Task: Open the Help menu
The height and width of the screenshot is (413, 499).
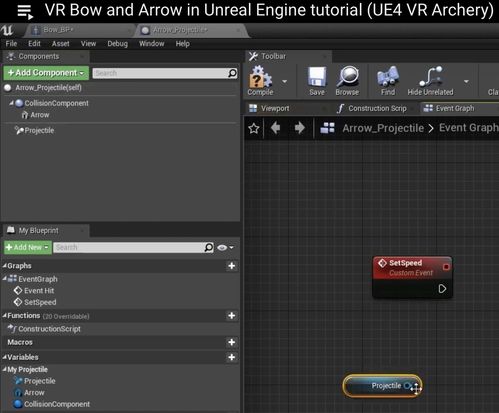Action: coord(183,44)
